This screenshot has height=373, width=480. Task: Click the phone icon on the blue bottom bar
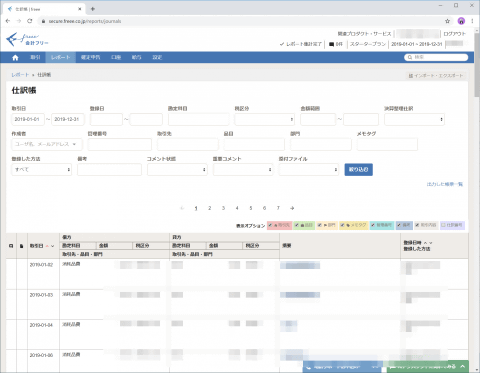[308, 367]
